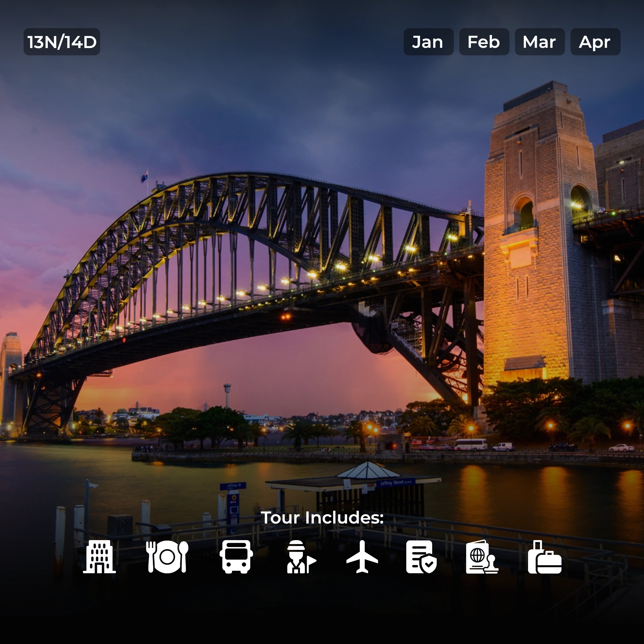Viewport: 644px width, 644px height.
Task: Click the bus transport icon
Action: [236, 557]
